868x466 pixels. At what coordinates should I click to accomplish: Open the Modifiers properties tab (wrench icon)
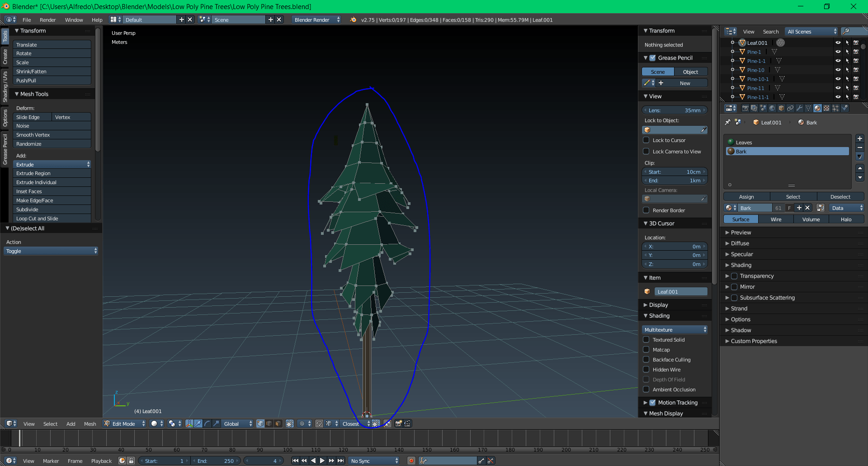tap(800, 108)
